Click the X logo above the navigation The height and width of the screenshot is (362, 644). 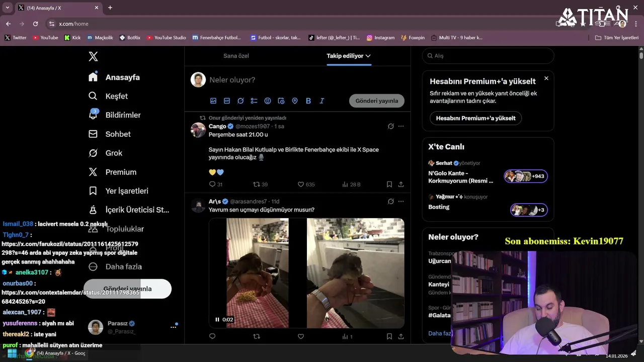93,57
